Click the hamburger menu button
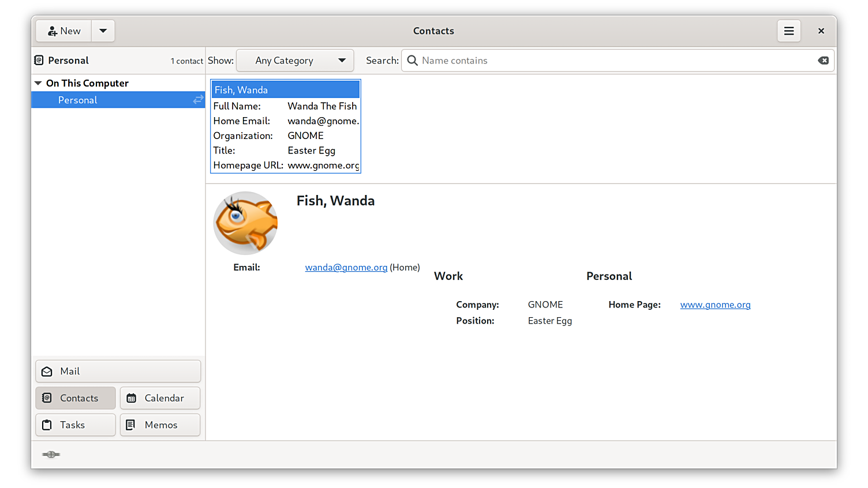The image size is (868, 488). (x=788, y=31)
